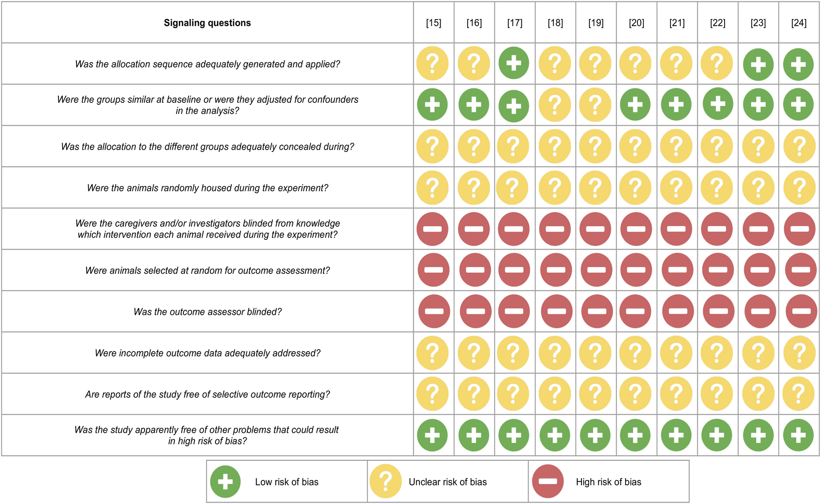
Task: Click the red minus for study [16] random outcome assessment row
Action: click(475, 270)
